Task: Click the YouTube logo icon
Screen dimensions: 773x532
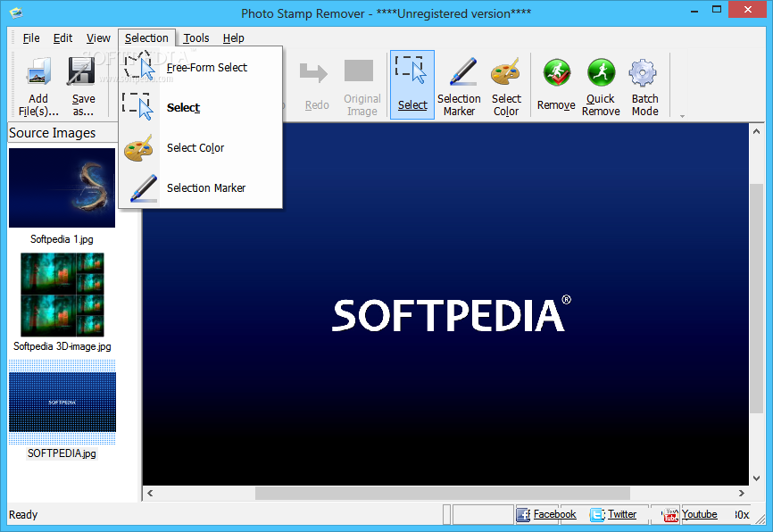Action: pyautogui.click(x=670, y=515)
